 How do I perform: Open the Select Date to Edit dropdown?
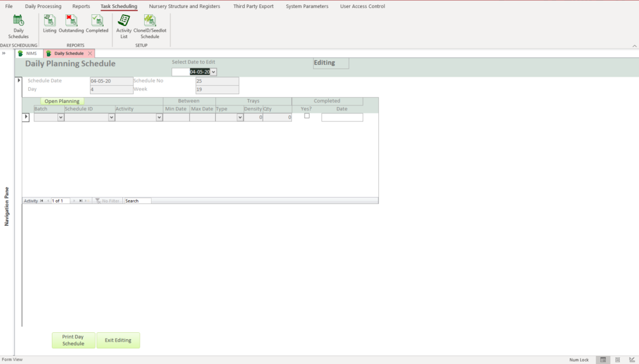(x=213, y=72)
